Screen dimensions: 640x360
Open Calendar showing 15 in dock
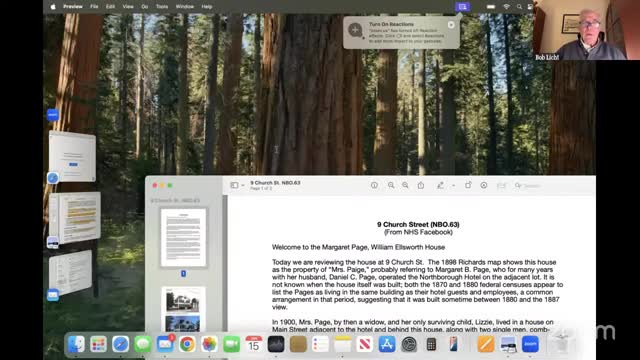pos(253,344)
